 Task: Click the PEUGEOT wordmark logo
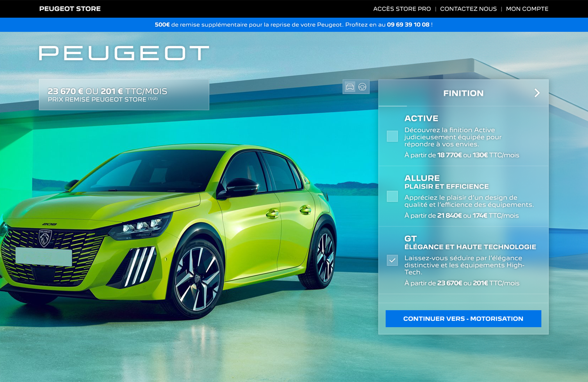click(124, 53)
